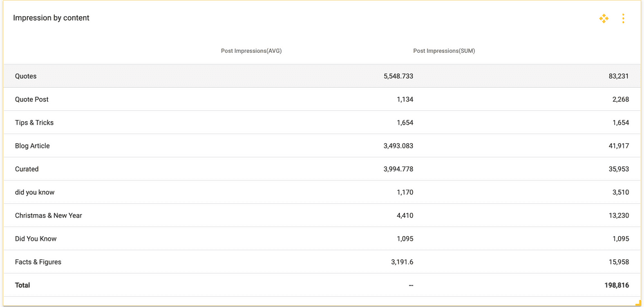Click the Impression by content title
The width and height of the screenshot is (644, 307).
tap(51, 18)
